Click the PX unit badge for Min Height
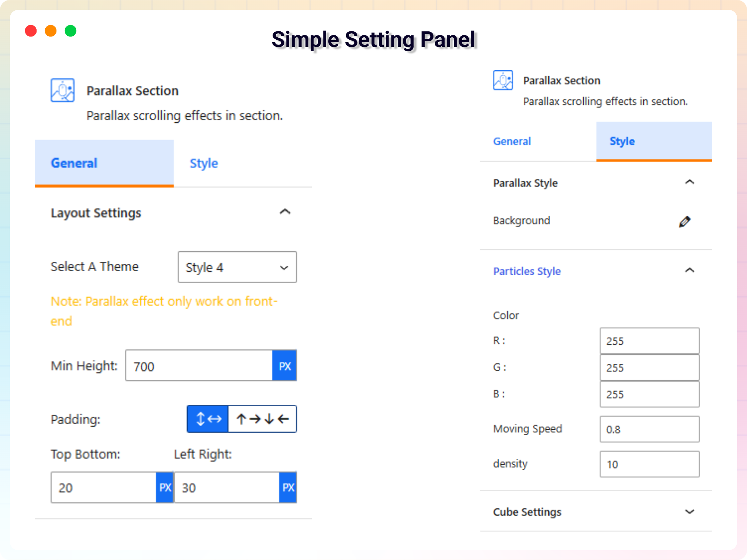 (x=284, y=366)
